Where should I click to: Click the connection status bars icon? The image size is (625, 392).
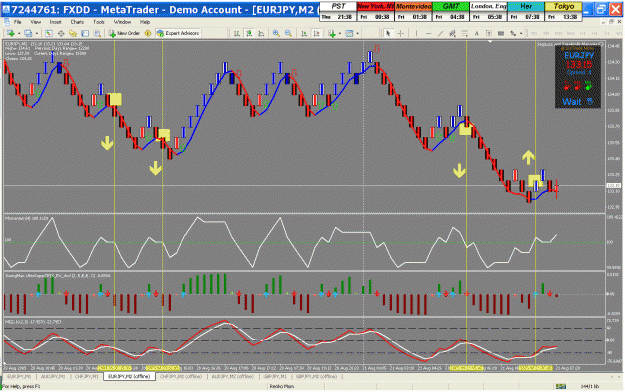561,386
